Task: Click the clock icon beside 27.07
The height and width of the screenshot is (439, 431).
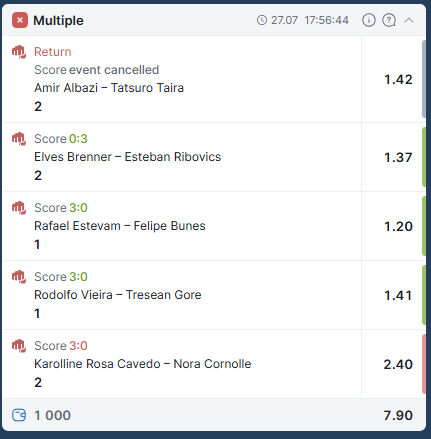Action: [x=262, y=20]
